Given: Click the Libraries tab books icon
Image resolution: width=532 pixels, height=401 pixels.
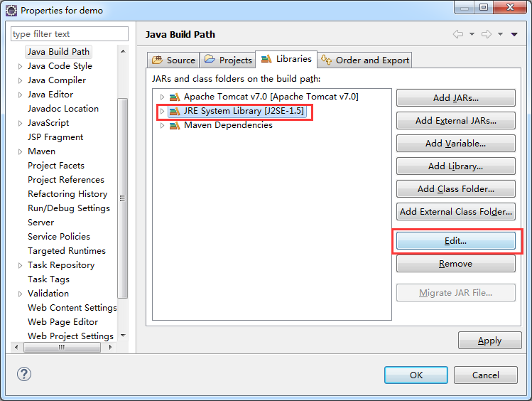Looking at the screenshot, I should pyautogui.click(x=266, y=59).
